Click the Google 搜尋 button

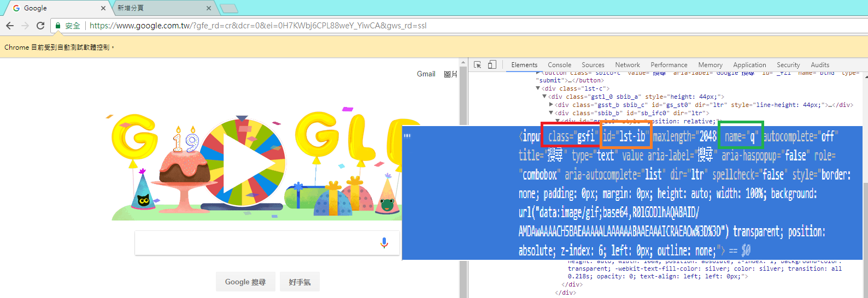coord(245,282)
